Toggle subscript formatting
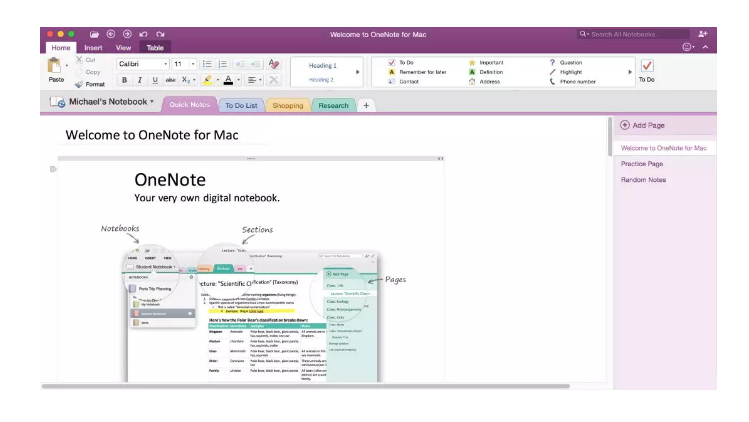The width and height of the screenshot is (749, 422). pyautogui.click(x=186, y=80)
